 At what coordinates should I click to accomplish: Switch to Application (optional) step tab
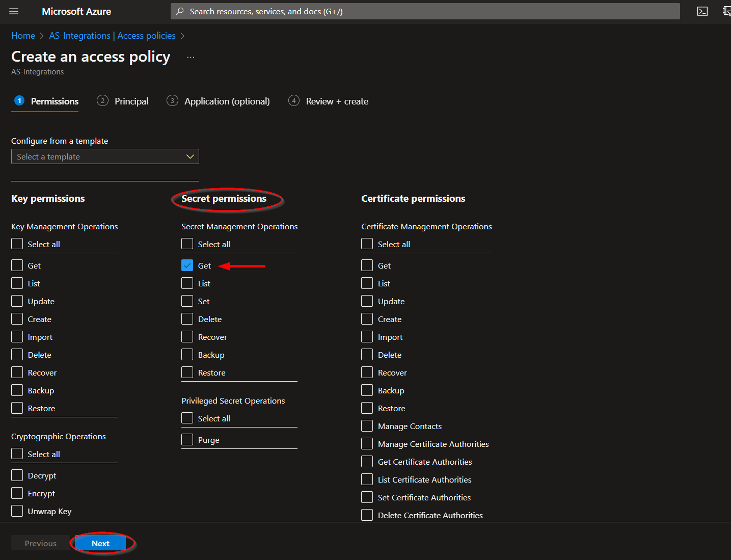tap(218, 101)
